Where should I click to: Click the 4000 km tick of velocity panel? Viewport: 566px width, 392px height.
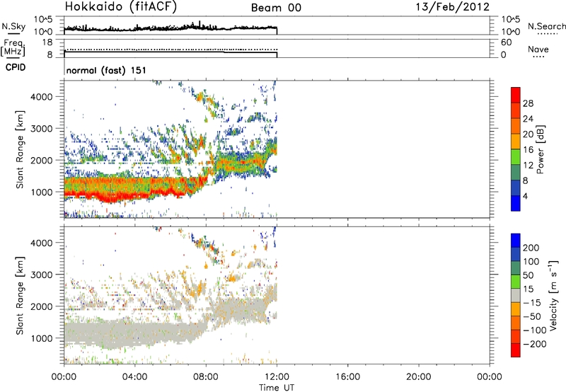click(41, 243)
